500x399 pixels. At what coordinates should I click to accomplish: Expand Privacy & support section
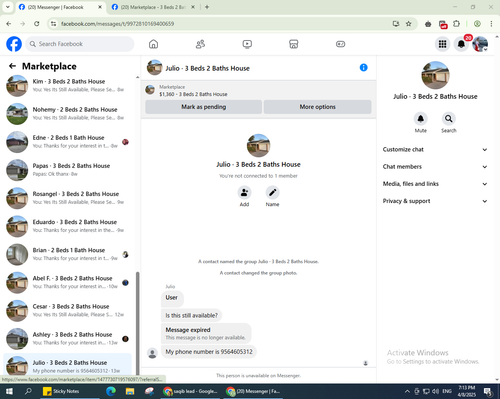[435, 201]
